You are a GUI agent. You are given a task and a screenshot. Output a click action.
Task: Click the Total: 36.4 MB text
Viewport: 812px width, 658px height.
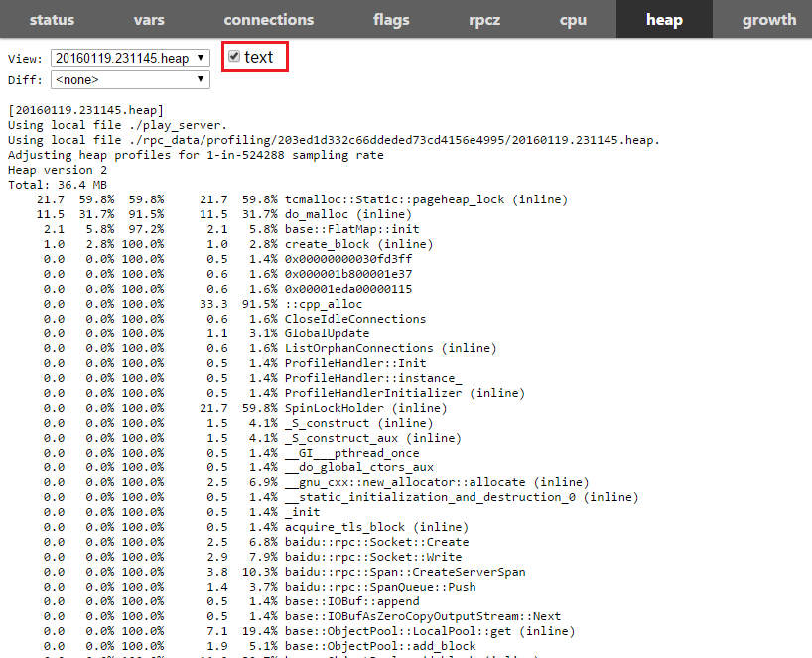point(57,185)
